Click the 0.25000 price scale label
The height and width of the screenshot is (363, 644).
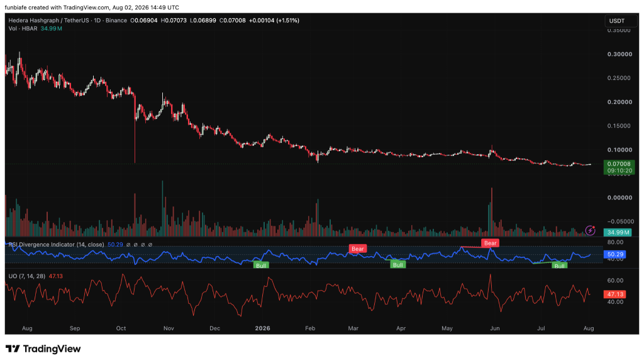click(x=619, y=78)
